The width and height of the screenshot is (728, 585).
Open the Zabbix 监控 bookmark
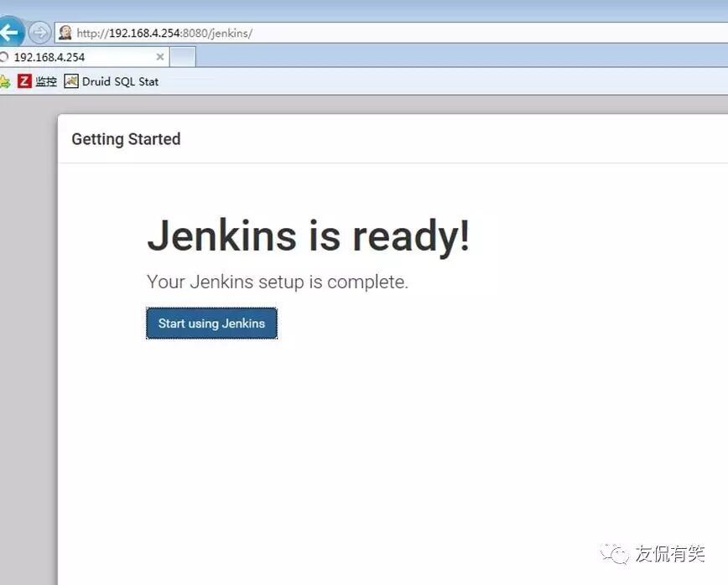pyautogui.click(x=37, y=81)
